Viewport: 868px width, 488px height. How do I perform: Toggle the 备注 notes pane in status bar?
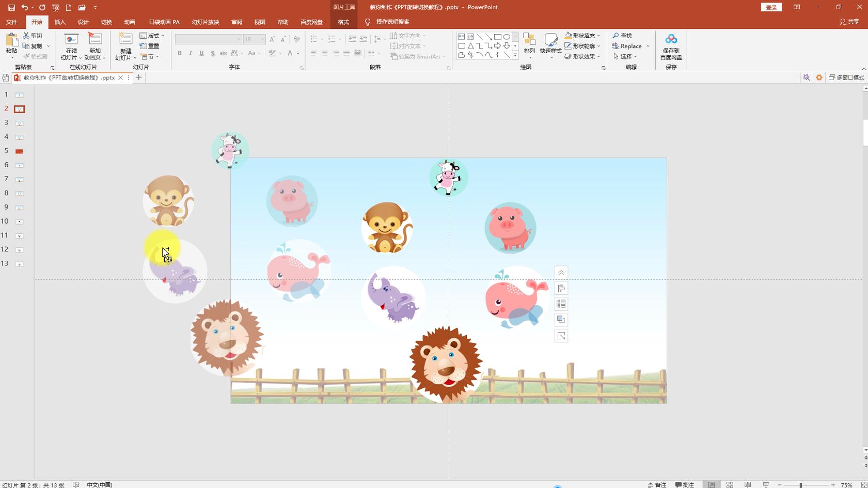[657, 484]
